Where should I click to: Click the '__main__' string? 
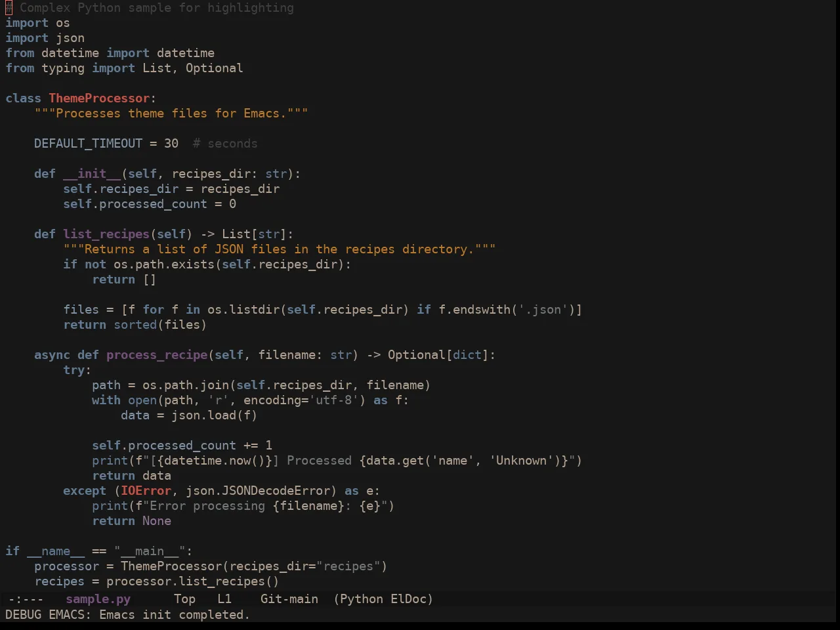(150, 551)
